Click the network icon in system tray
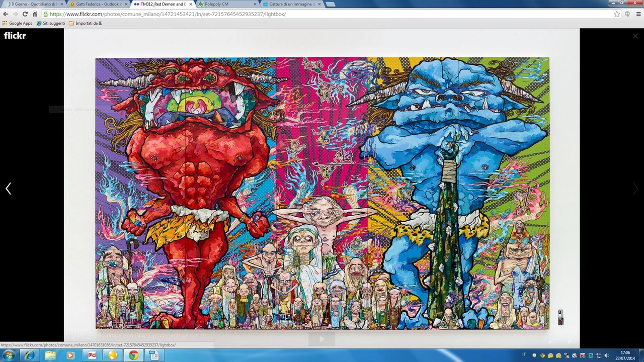Screen dimensions: 644x362 tap(599, 355)
